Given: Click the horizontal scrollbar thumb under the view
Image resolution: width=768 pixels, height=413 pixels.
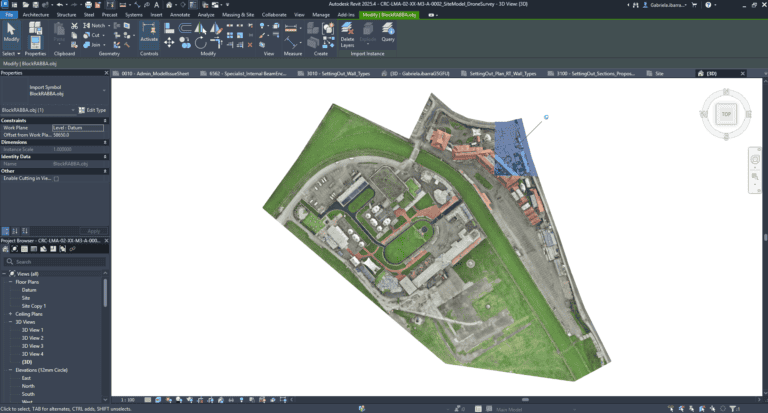Looking at the screenshot, I should [x=525, y=400].
